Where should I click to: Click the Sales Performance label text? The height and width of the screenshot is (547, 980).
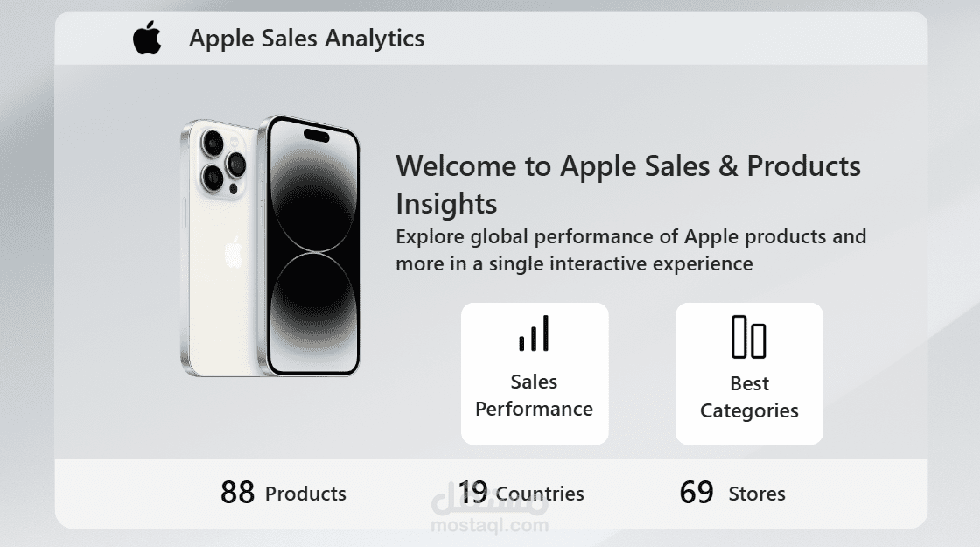pyautogui.click(x=535, y=396)
